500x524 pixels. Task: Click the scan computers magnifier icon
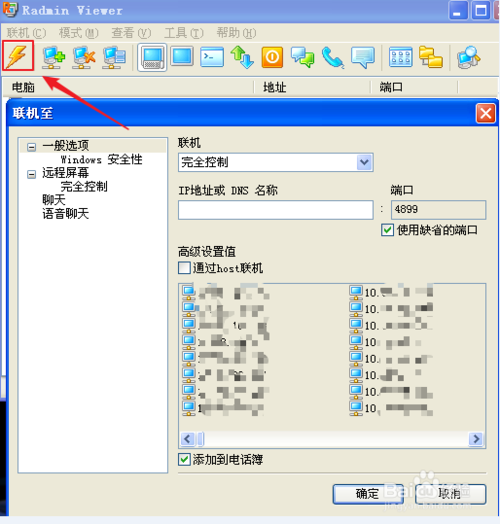pyautogui.click(x=469, y=57)
